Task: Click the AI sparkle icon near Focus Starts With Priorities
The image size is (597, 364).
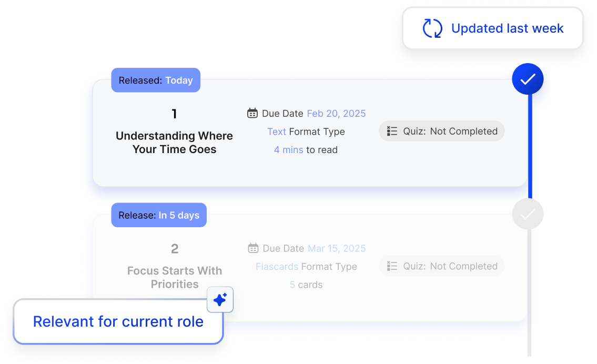Action: click(x=220, y=299)
